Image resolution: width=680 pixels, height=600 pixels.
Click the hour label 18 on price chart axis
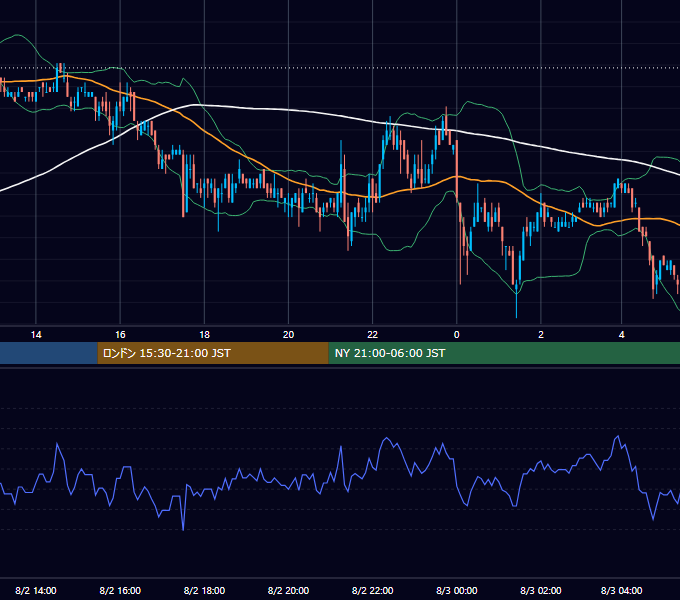[x=204, y=335]
